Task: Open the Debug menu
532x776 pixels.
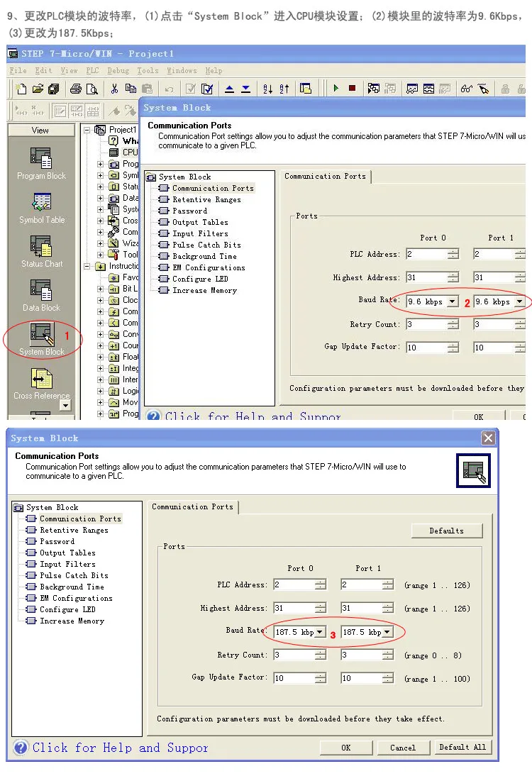Action: tap(118, 70)
